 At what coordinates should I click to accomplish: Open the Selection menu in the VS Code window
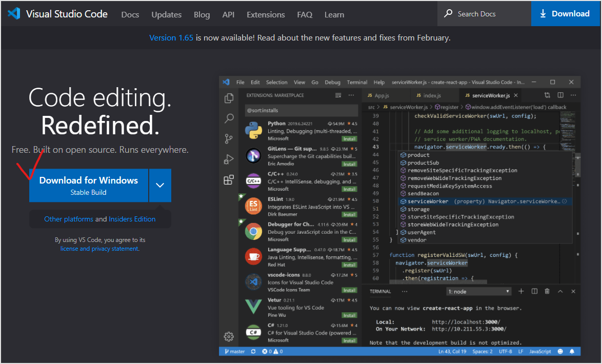(x=276, y=82)
